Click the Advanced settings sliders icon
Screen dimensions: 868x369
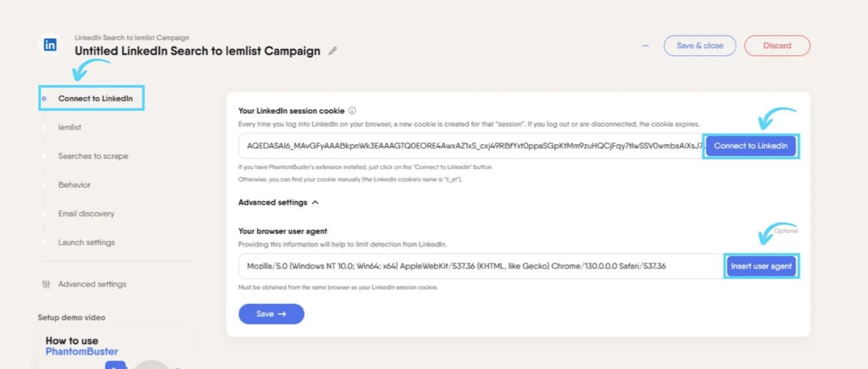pos(45,284)
